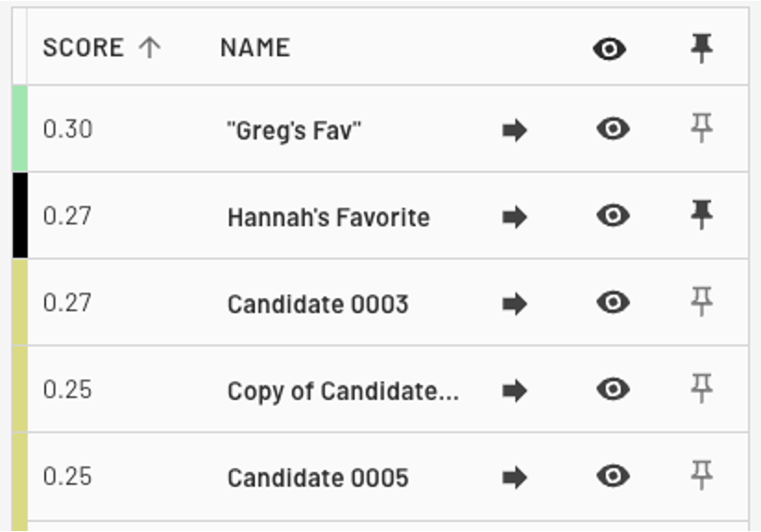This screenshot has height=532, width=761.
Task: Unpin the Hannah's Favorite candidate
Action: [702, 214]
